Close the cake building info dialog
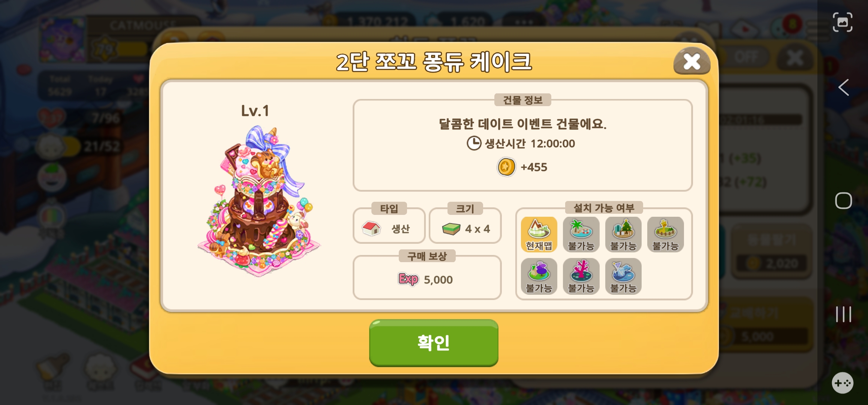 pos(692,61)
